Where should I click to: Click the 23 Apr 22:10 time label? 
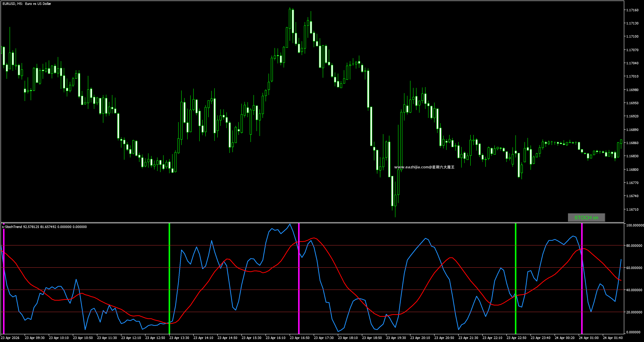click(x=493, y=338)
